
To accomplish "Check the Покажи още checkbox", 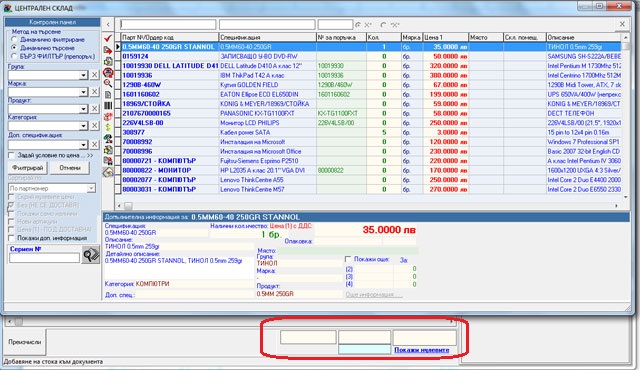I will tap(348, 259).
